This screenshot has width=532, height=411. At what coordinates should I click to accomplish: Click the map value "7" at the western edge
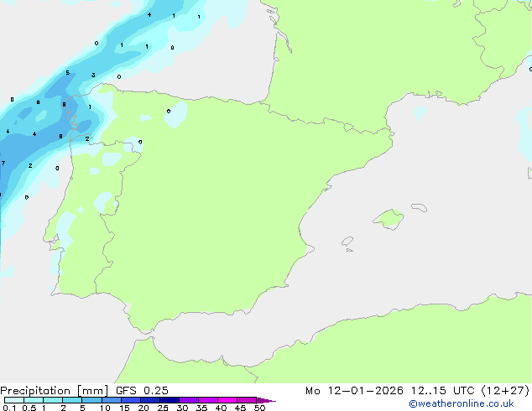pyautogui.click(x=3, y=163)
